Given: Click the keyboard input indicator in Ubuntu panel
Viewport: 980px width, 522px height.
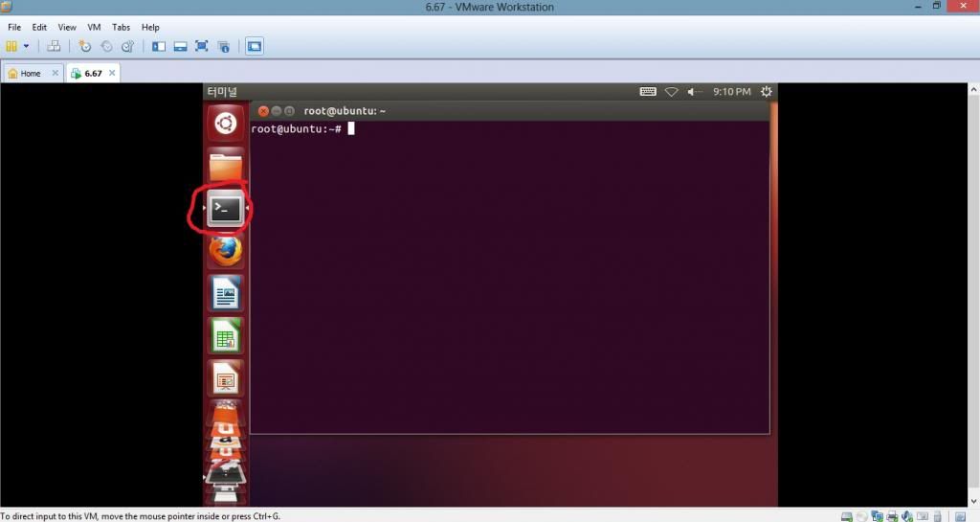Looking at the screenshot, I should pyautogui.click(x=648, y=92).
